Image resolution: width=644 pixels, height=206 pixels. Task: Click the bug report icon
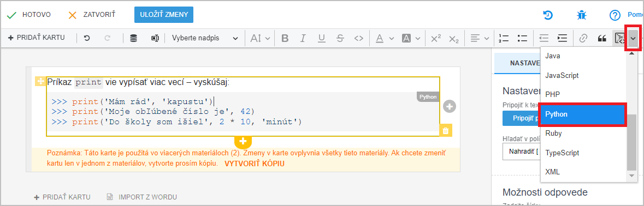click(x=581, y=15)
